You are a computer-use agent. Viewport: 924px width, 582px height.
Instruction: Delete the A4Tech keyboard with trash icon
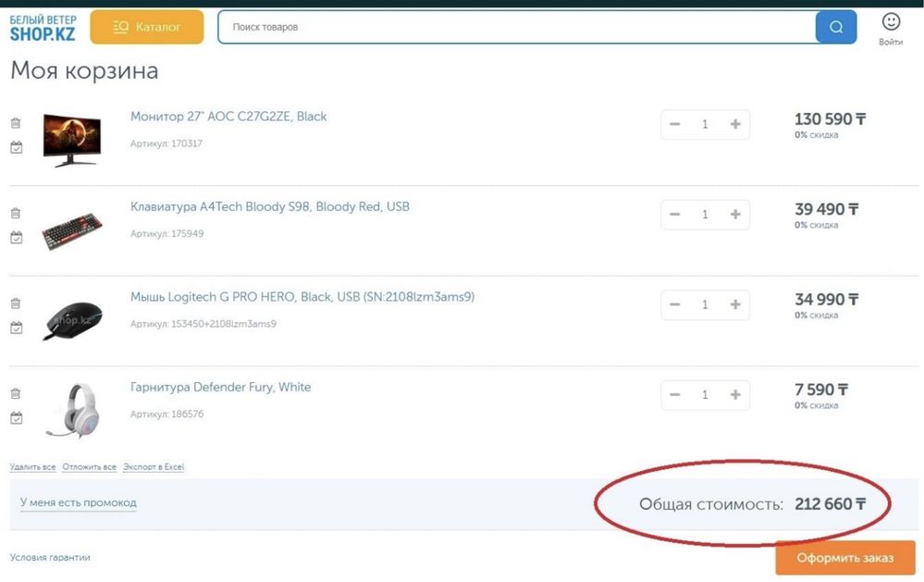pyautogui.click(x=16, y=213)
